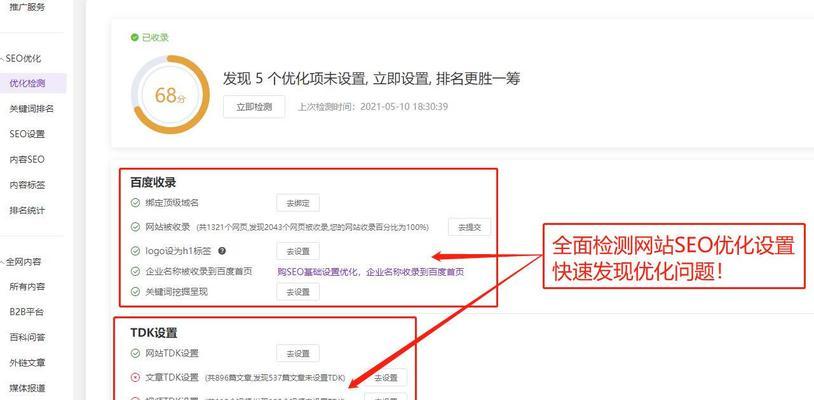Screen dimensions: 814x400
Task: Click the 68分 score progress ring
Action: (x=170, y=94)
